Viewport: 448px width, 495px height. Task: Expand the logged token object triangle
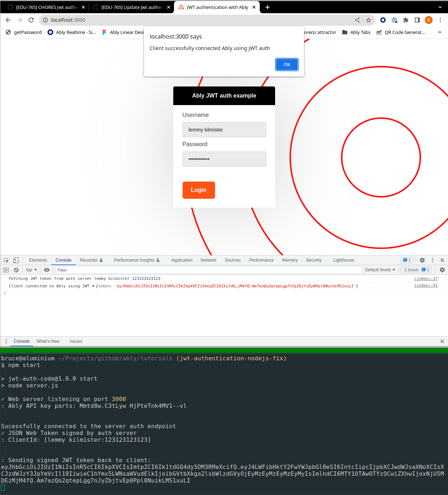(93, 286)
